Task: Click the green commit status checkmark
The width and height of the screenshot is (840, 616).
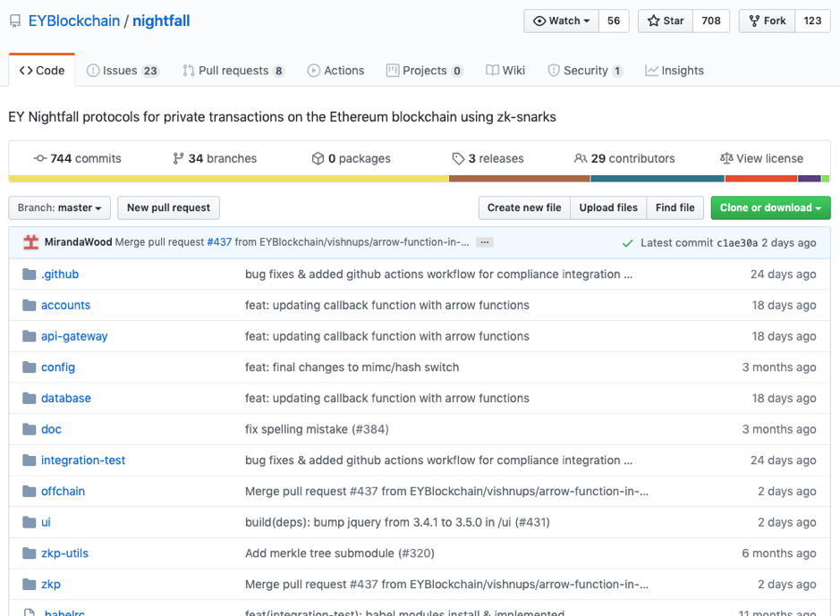Action: (627, 243)
